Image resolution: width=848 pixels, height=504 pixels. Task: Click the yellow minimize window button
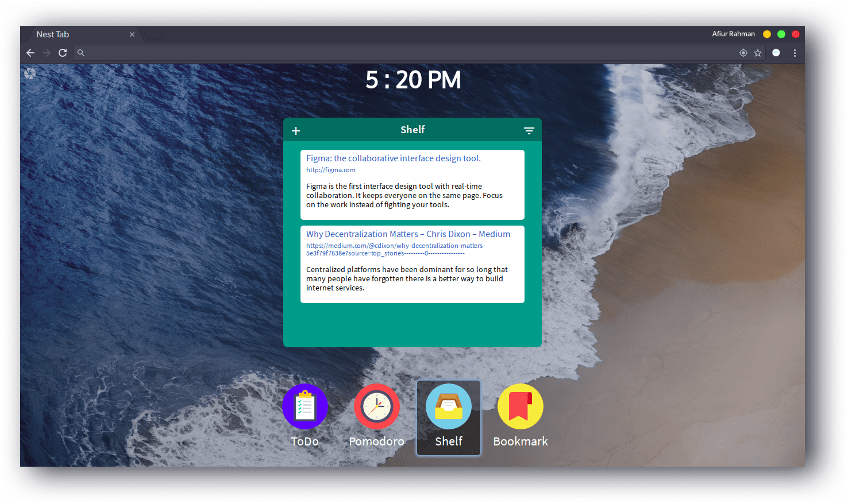click(x=766, y=34)
